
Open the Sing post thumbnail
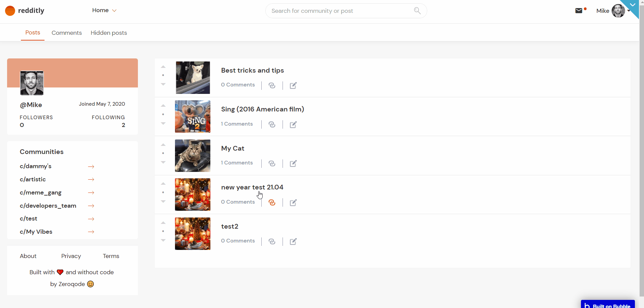pyautogui.click(x=193, y=117)
